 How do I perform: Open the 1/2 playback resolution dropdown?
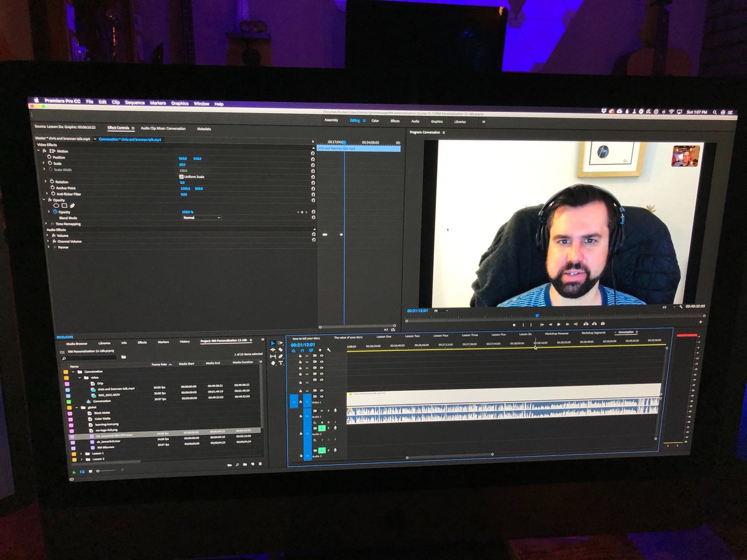pos(669,307)
